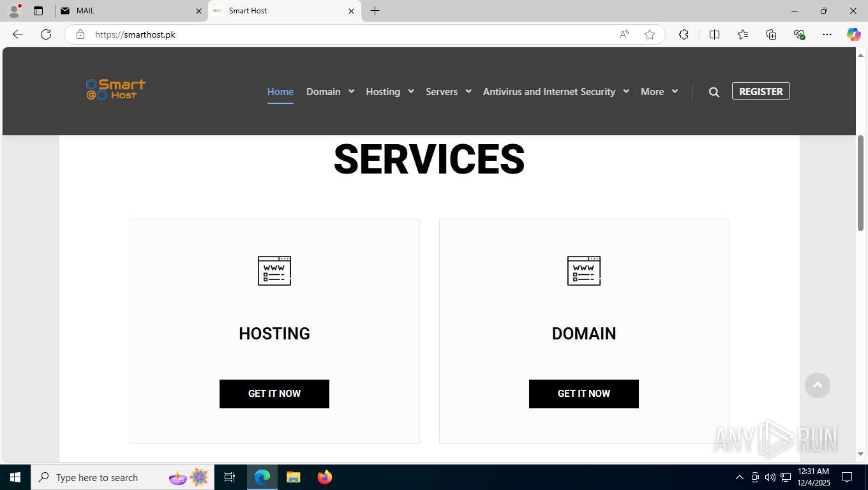Click the Edge icon on the taskbar
868x490 pixels.
tap(262, 477)
